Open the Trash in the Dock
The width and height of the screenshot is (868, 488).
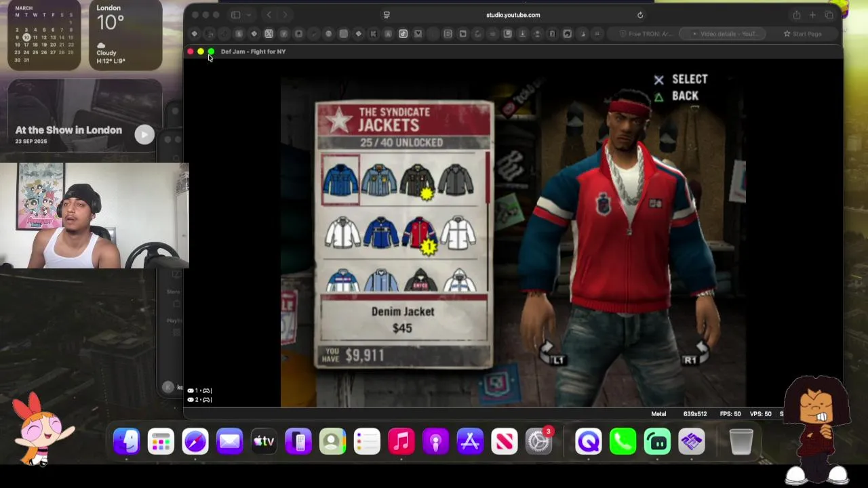click(x=741, y=442)
